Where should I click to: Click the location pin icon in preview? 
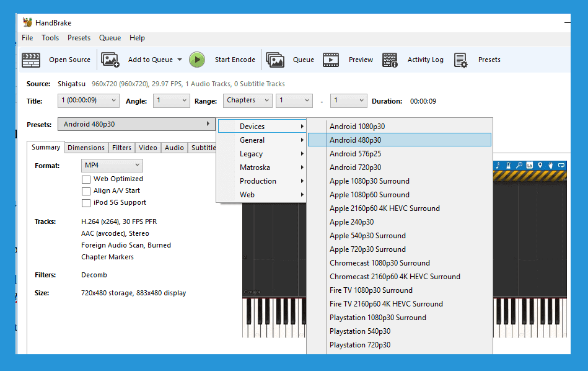point(540,165)
